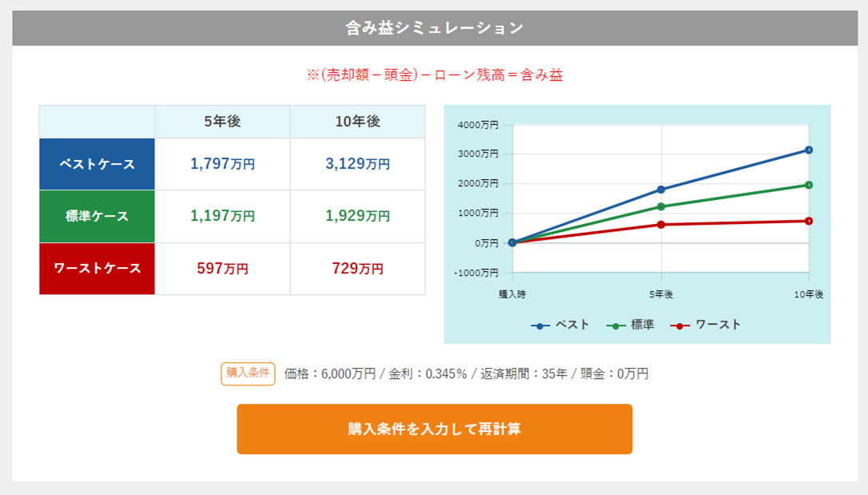Toggle the 標準 legend marker in chart

pyautogui.click(x=615, y=326)
